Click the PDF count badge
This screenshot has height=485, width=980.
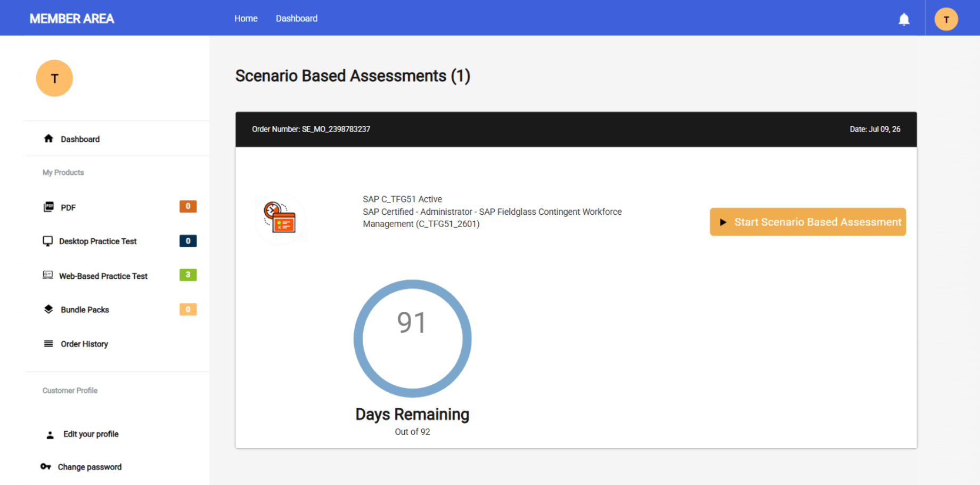pyautogui.click(x=188, y=206)
